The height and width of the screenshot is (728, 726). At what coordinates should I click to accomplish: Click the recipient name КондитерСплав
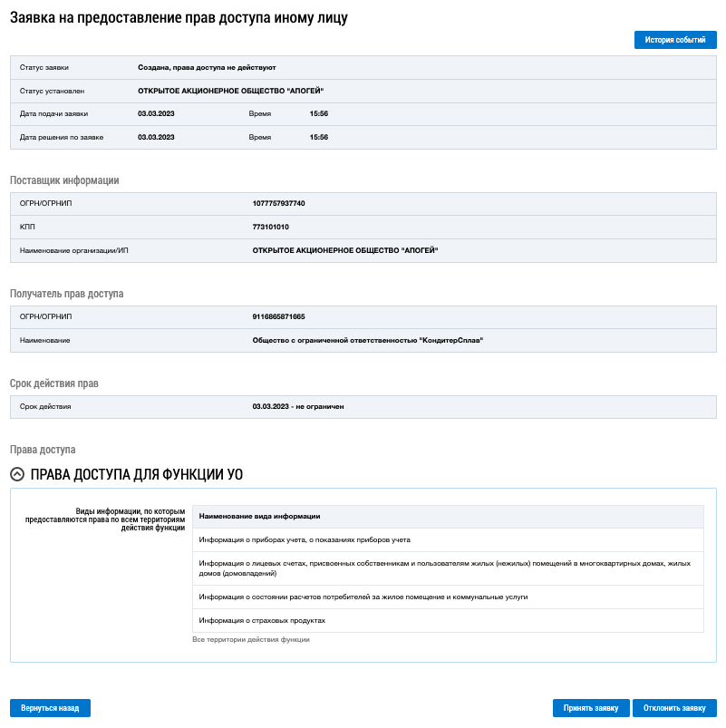pyautogui.click(x=367, y=340)
